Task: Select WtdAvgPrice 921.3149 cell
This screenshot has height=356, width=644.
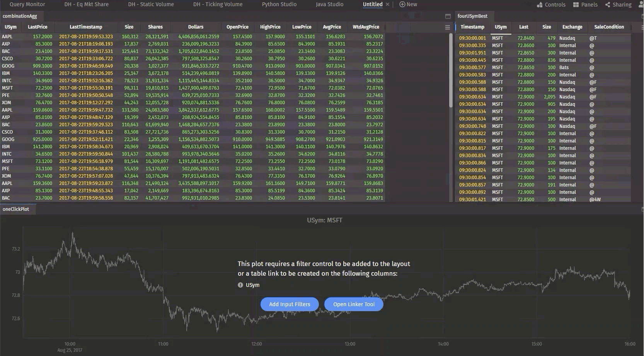Action: [373, 139]
